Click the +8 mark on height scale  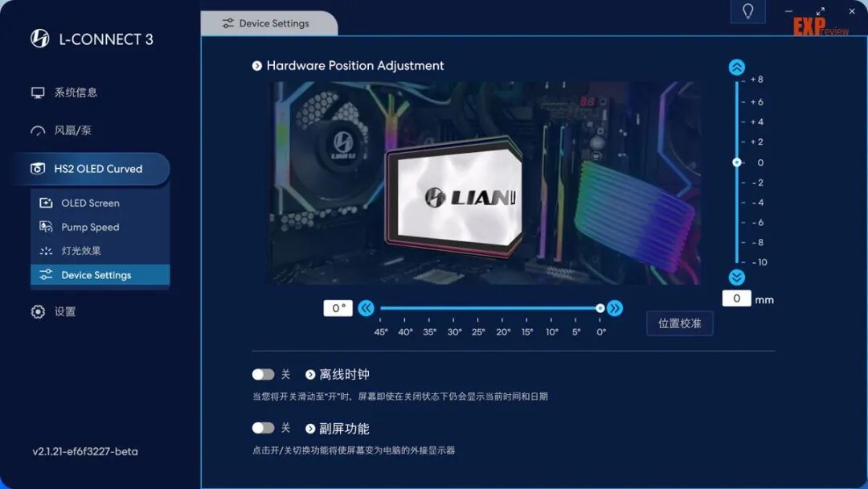(x=757, y=80)
